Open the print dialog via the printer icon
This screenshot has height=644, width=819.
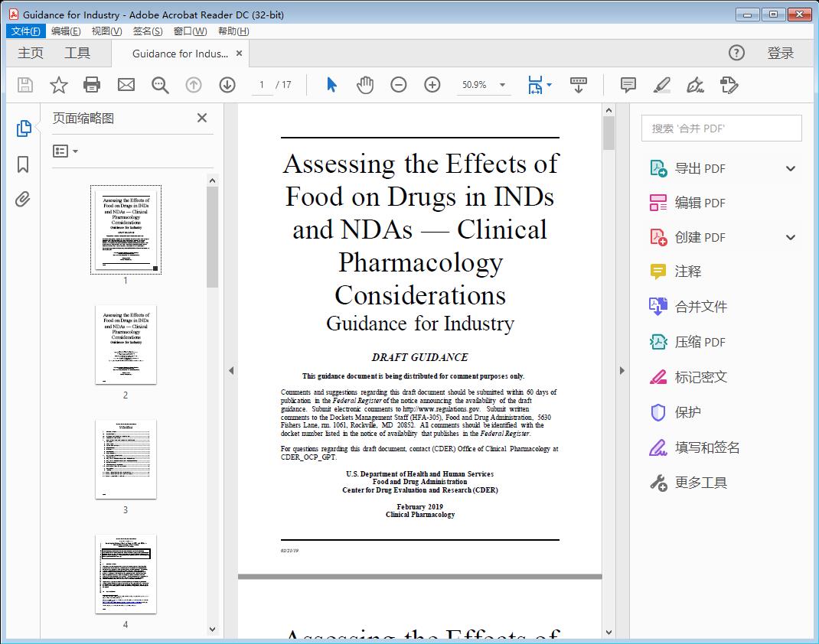[x=92, y=85]
